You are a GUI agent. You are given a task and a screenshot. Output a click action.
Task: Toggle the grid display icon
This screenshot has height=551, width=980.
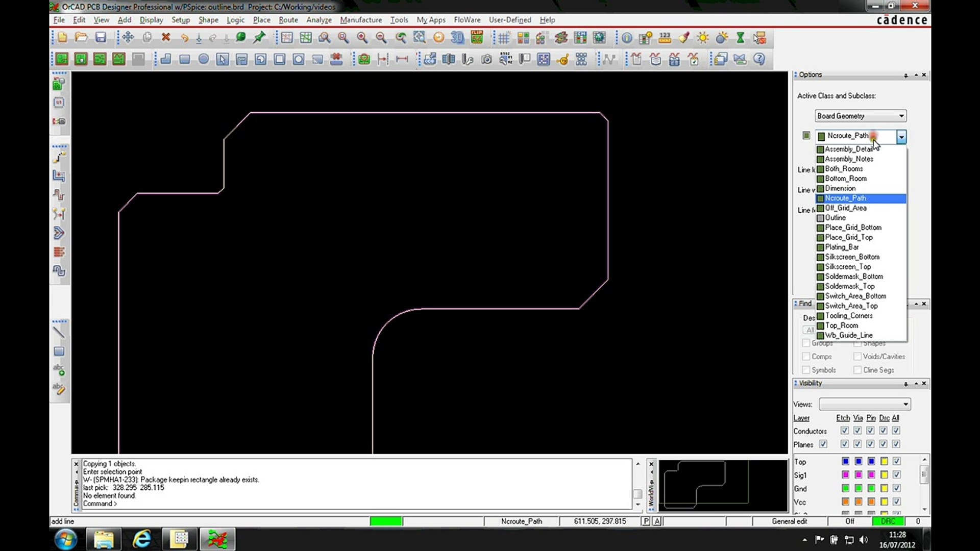tap(504, 37)
